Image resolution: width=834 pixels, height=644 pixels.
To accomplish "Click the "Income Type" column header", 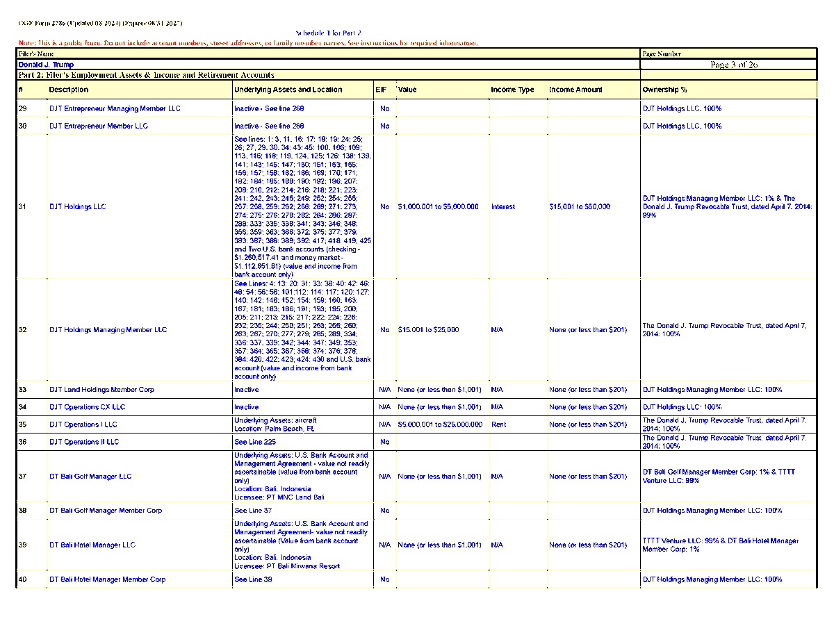I will (x=512, y=90).
